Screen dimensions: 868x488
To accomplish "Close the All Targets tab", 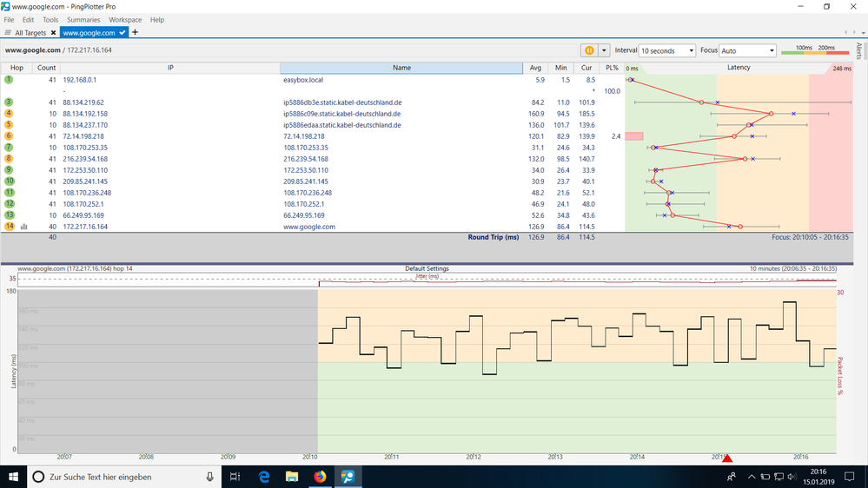I will point(53,33).
